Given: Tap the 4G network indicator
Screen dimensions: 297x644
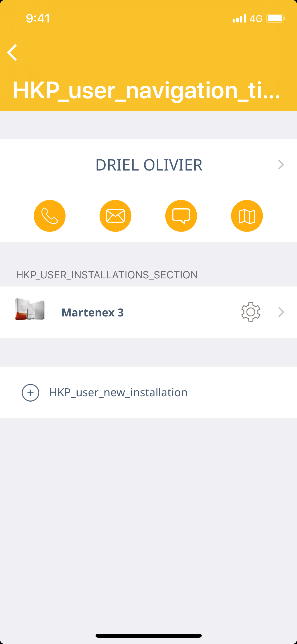Looking at the screenshot, I should pos(256,19).
